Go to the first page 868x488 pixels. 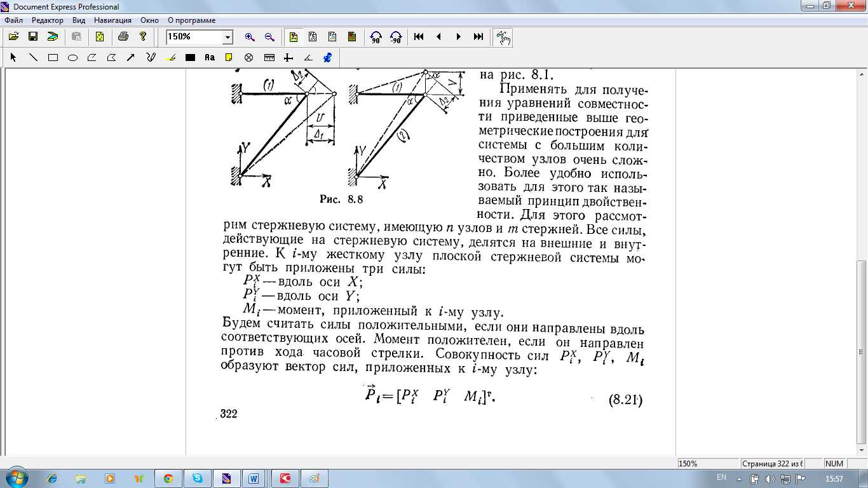419,37
